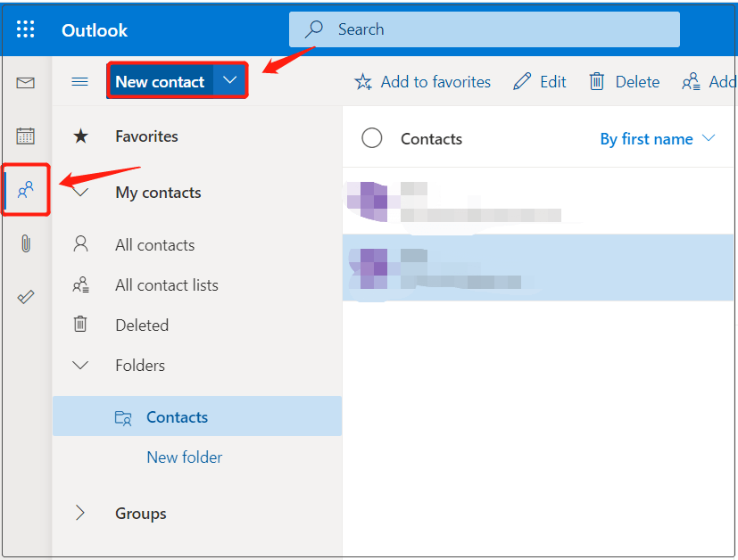
Task: Expand the Groups section chevron
Action: pyautogui.click(x=80, y=513)
